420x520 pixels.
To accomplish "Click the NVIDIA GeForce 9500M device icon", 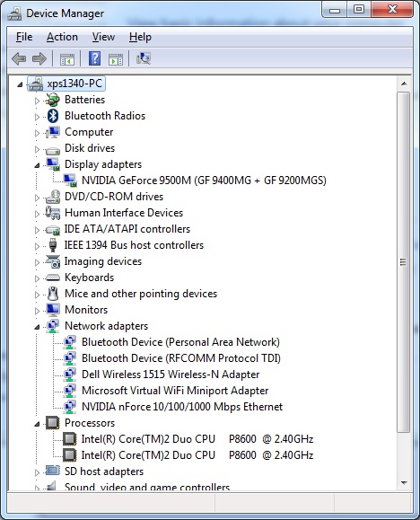I will pos(70,181).
